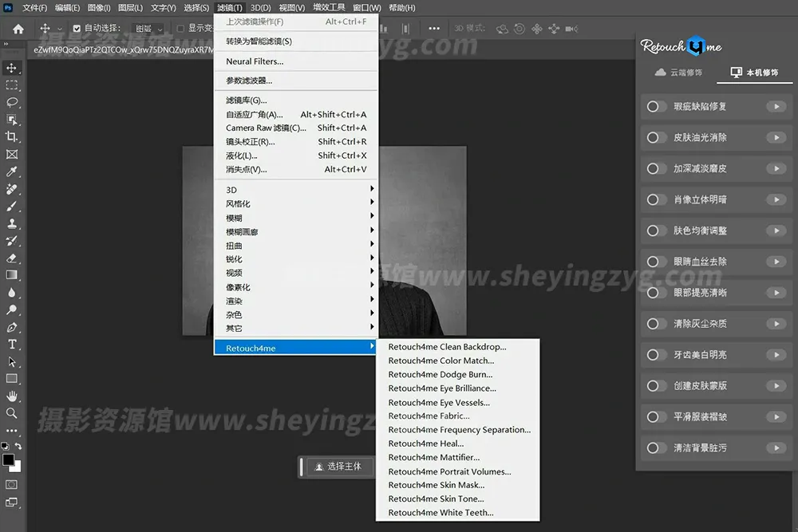Run the 眼部提亮清晰 play button
798x532 pixels.
coord(776,293)
